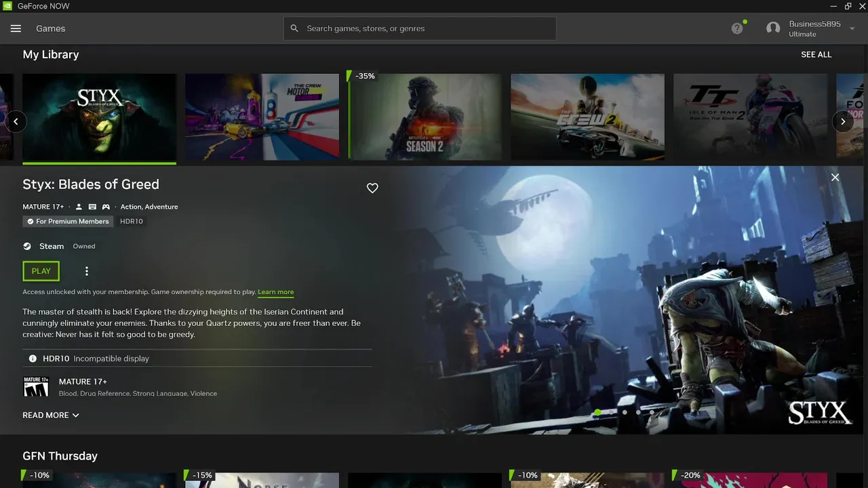Open the GFN Thursday -20% game thumbnail

750,480
